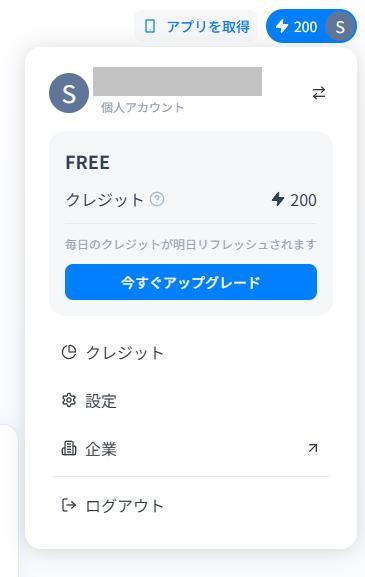365x577 pixels.
Task: Select the 企業 menu entry
Action: tap(191, 448)
